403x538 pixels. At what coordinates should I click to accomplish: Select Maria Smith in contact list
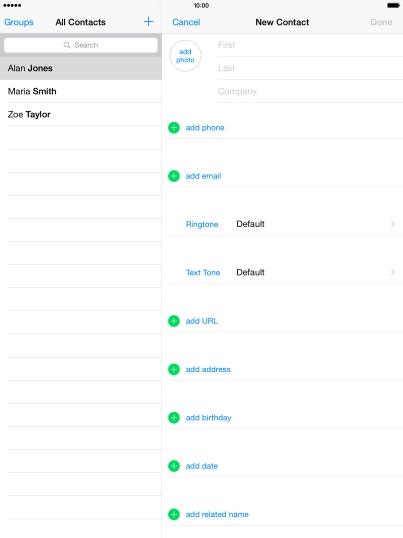coord(81,91)
